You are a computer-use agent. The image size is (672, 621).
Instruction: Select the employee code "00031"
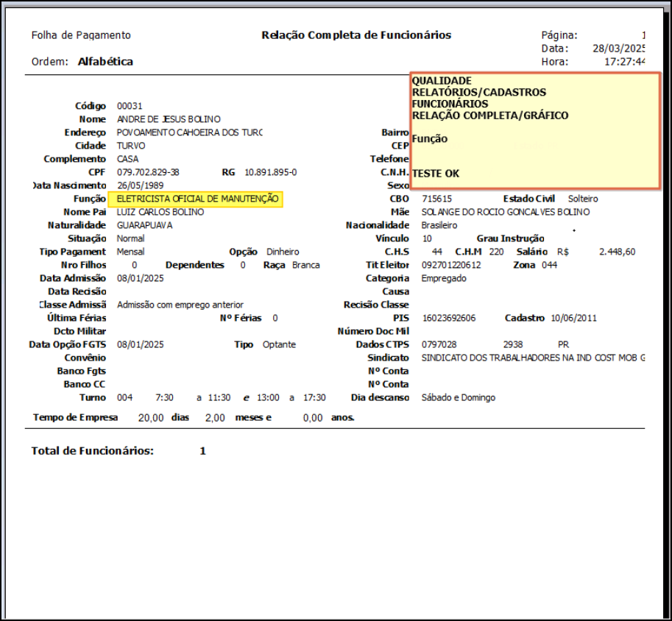(130, 106)
